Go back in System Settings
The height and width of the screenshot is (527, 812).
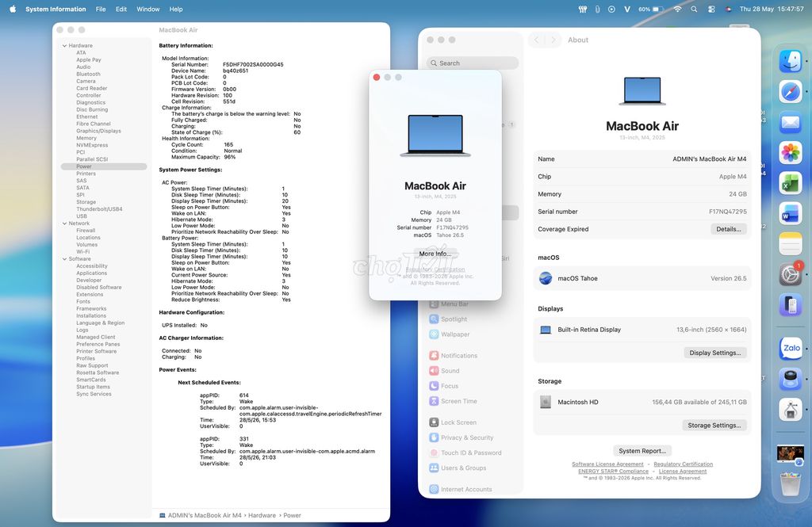[537, 40]
